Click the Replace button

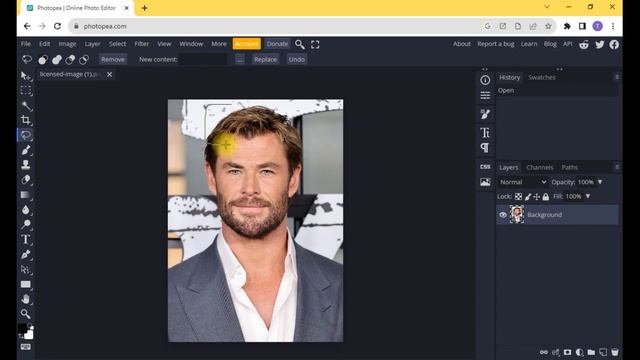pos(265,60)
